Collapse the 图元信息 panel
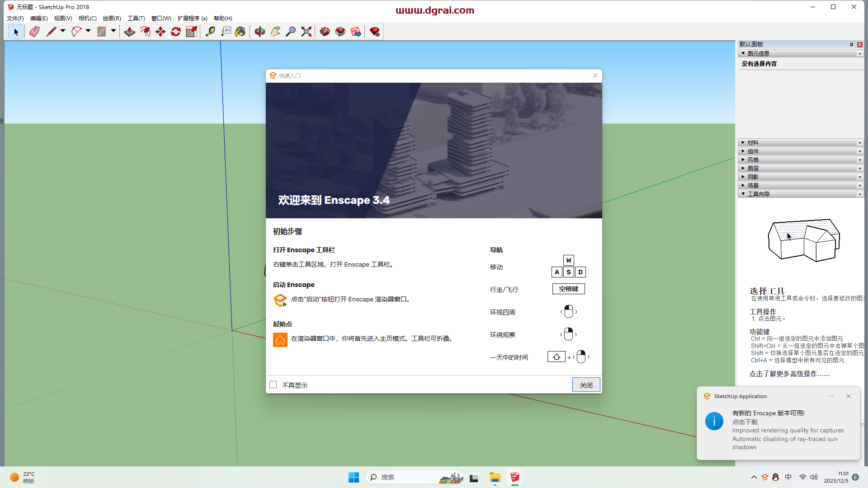Image resolution: width=868 pixels, height=488 pixels. pos(743,53)
